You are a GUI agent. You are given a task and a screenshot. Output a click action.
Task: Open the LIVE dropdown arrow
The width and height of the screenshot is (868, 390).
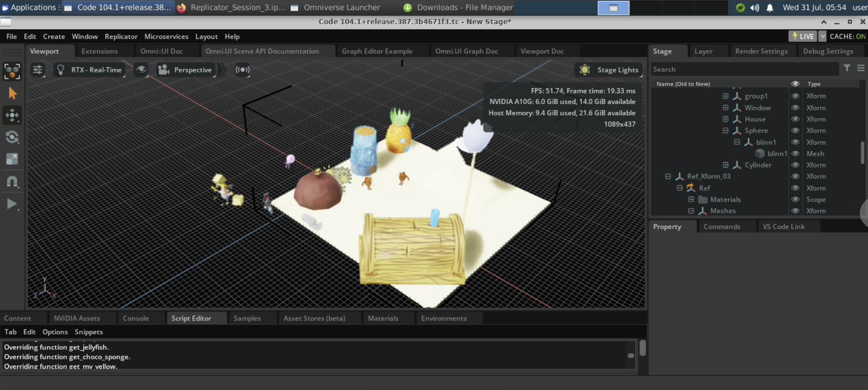822,36
